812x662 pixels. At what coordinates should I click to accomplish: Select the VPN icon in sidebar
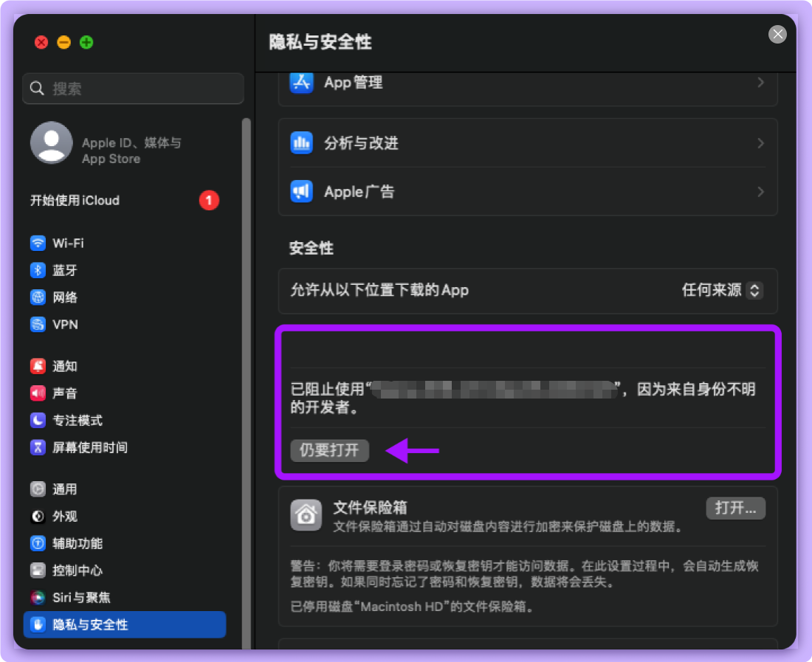coord(38,325)
